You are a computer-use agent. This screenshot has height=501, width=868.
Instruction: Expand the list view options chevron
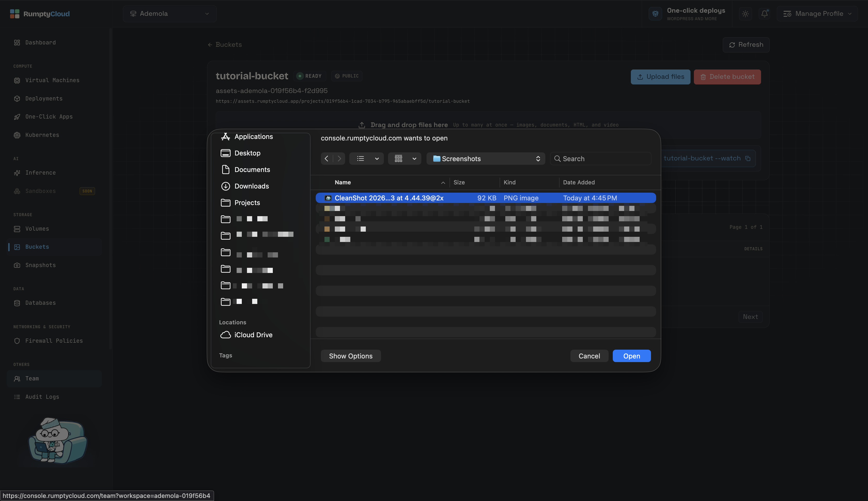click(377, 159)
